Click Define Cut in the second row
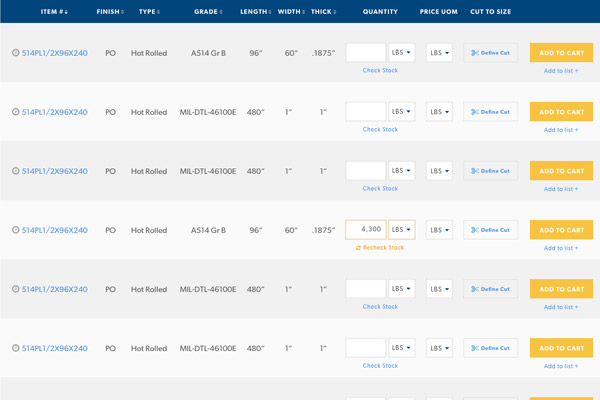This screenshot has height=400, width=600. tap(491, 111)
